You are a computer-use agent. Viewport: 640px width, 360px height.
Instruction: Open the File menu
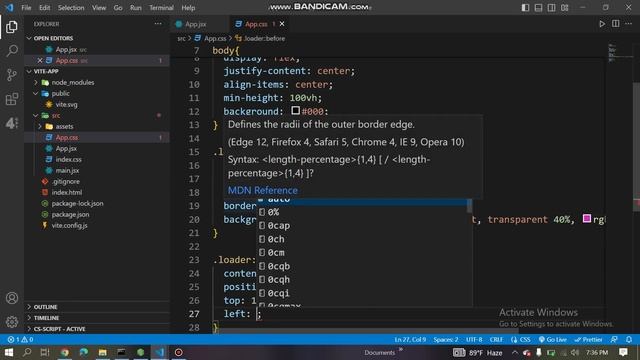coord(26,8)
